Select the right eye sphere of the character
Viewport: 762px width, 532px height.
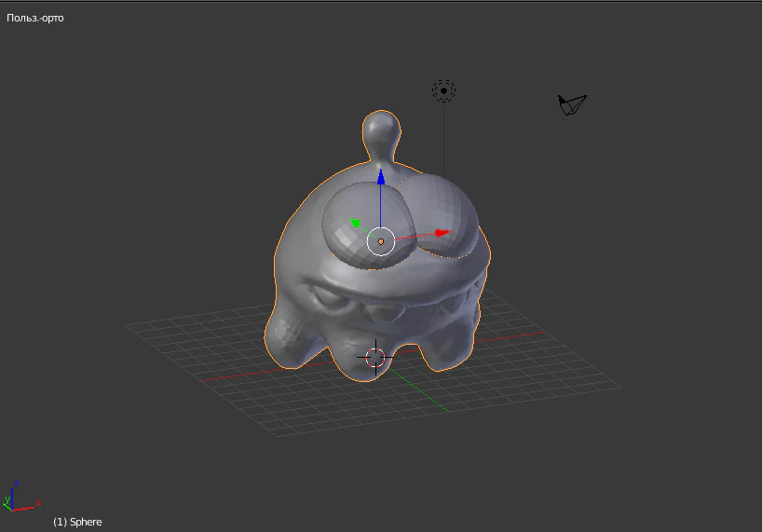point(444,213)
